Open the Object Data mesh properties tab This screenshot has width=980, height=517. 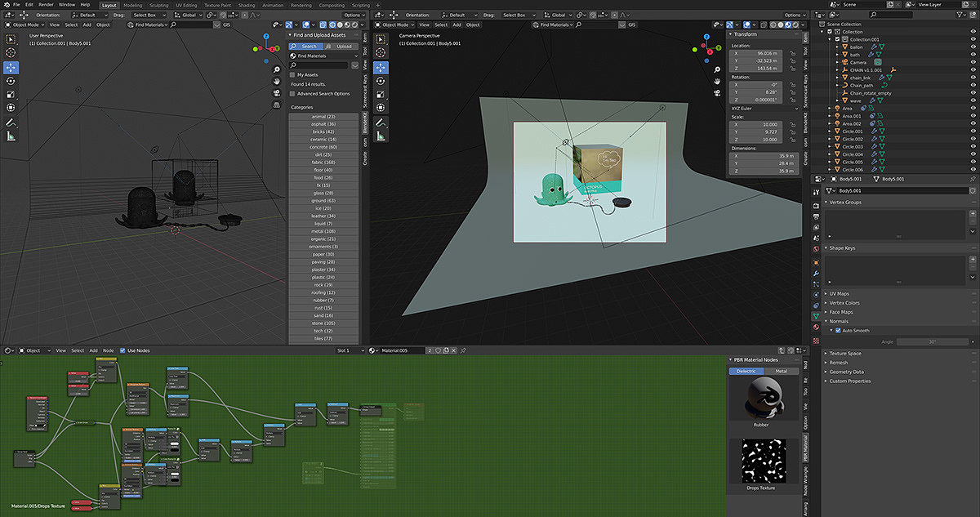[816, 315]
